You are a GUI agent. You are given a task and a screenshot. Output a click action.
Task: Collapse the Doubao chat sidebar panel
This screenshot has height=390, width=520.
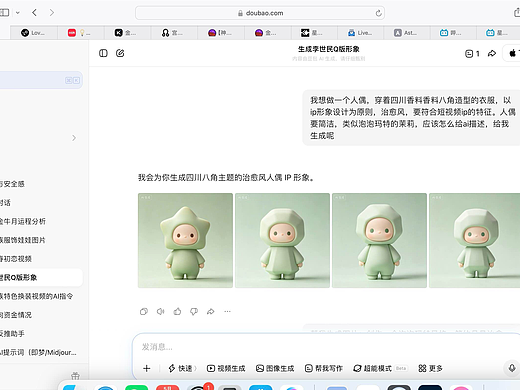pyautogui.click(x=103, y=53)
